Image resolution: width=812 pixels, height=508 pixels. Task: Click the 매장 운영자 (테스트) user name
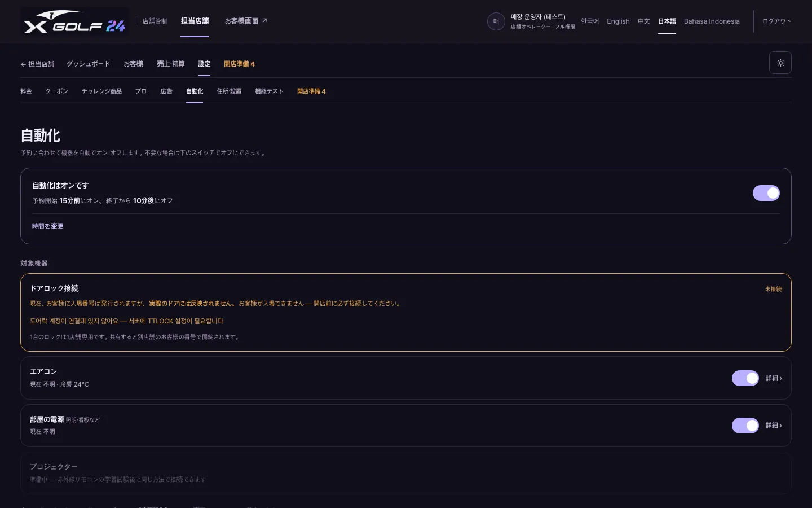538,17
